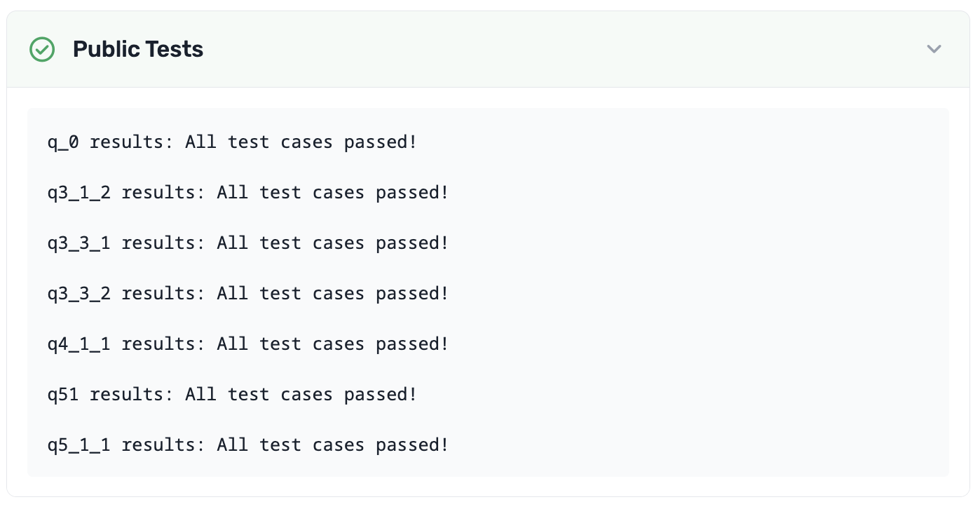The image size is (980, 509).
Task: Click the green checkmark success icon
Action: (42, 49)
